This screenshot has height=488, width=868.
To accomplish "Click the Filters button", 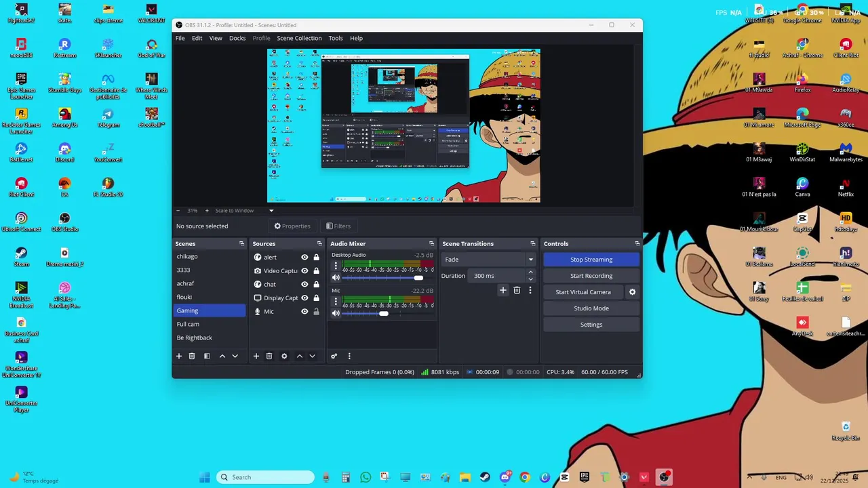I will tap(338, 226).
